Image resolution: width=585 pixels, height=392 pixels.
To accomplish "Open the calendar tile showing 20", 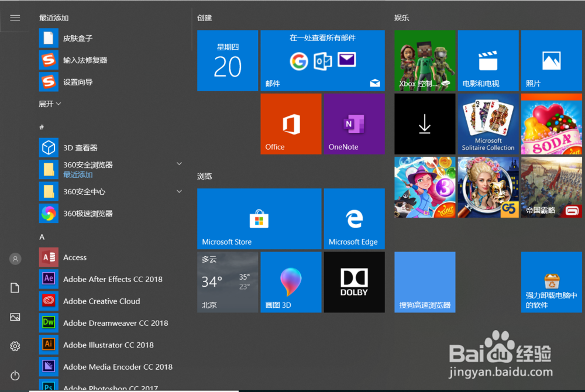I will pyautogui.click(x=228, y=60).
